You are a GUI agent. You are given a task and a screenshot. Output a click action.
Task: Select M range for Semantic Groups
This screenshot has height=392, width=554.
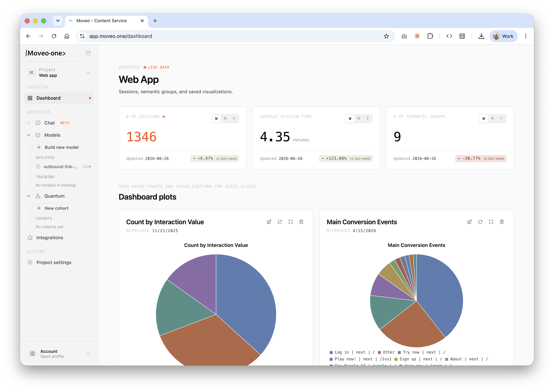click(493, 118)
